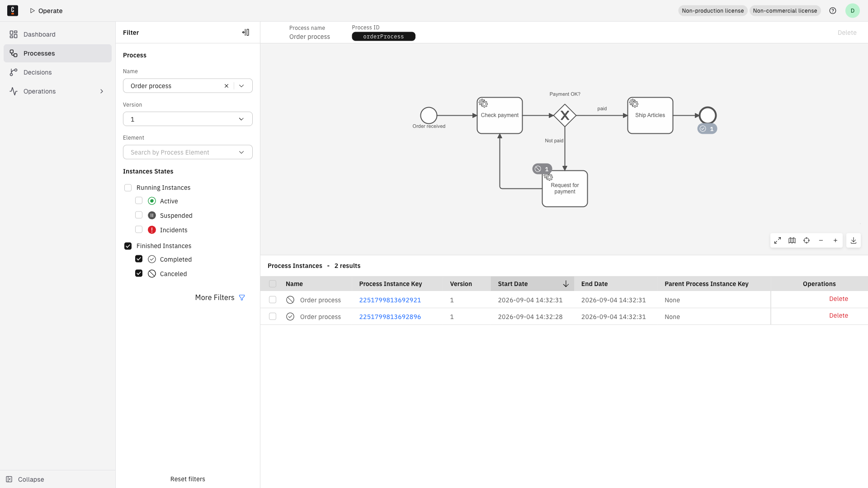Uncheck the Completed checkbox
The width and height of the screenshot is (868, 488).
(x=139, y=259)
